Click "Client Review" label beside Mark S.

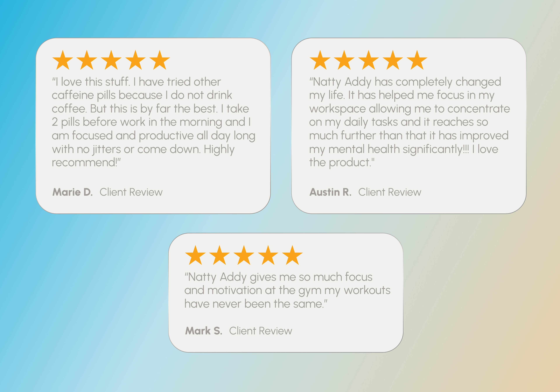260,331
